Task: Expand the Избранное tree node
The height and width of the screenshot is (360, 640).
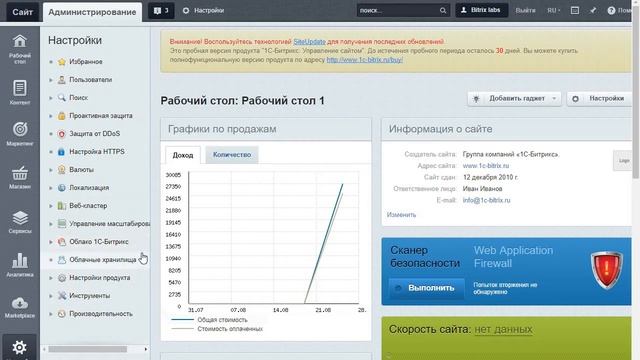Action: point(51,62)
